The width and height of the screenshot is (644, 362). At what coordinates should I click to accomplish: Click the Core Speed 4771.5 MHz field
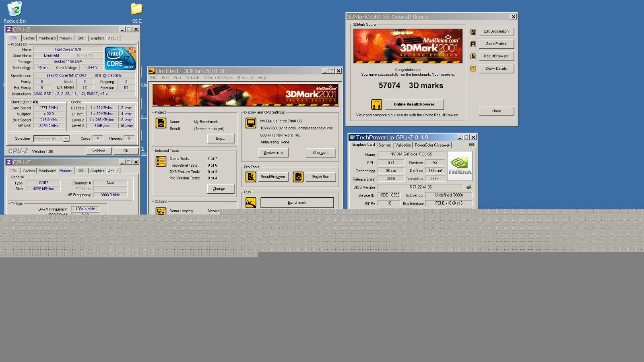point(49,108)
